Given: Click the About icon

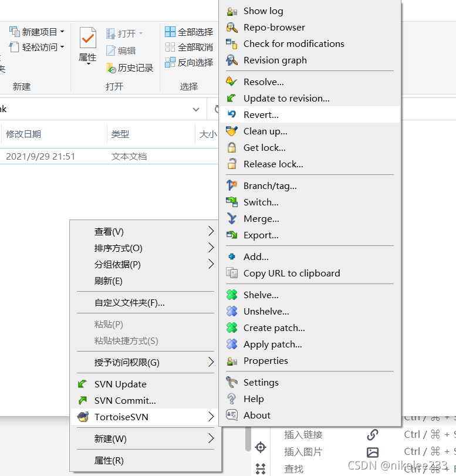Looking at the screenshot, I should [232, 415].
